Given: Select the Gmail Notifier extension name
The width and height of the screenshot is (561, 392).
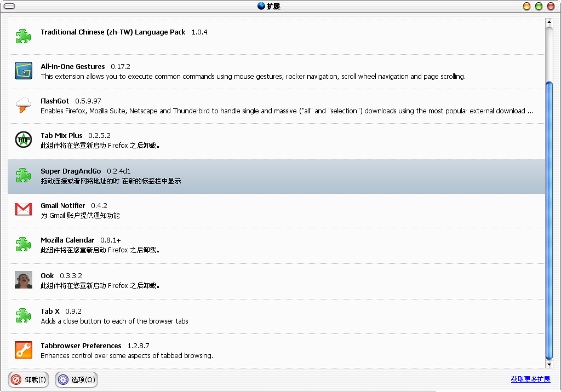Looking at the screenshot, I should [63, 206].
